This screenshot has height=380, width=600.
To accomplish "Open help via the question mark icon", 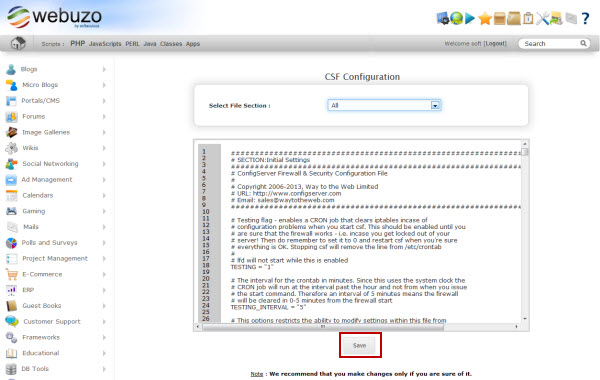I will (x=585, y=18).
